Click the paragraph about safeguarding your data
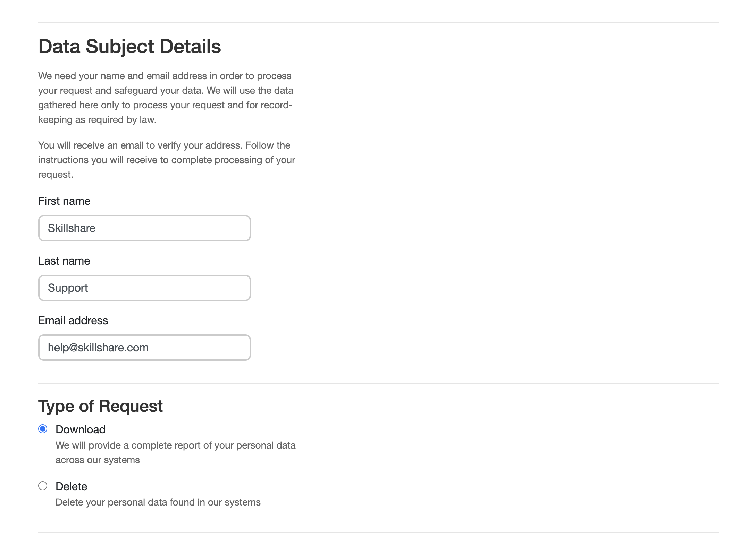The height and width of the screenshot is (543, 756). point(166,98)
